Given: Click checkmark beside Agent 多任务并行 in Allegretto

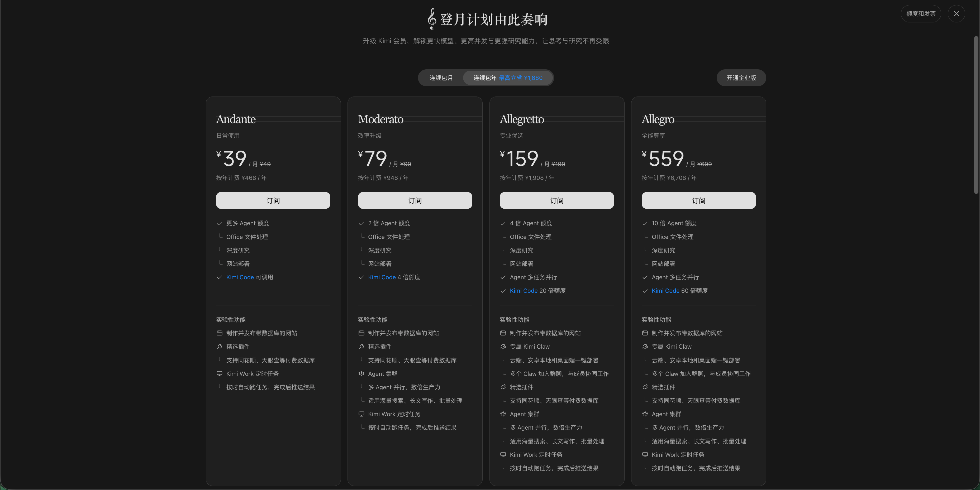Looking at the screenshot, I should click(x=503, y=277).
